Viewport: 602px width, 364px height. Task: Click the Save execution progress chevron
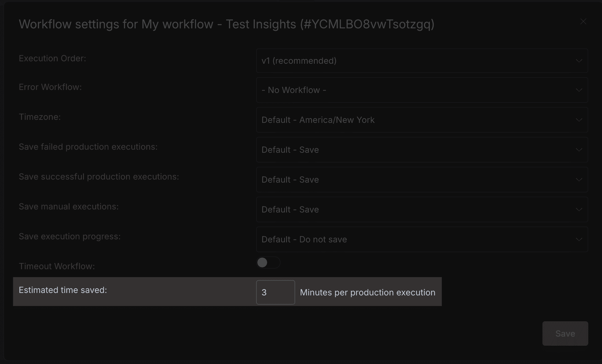pos(579,239)
